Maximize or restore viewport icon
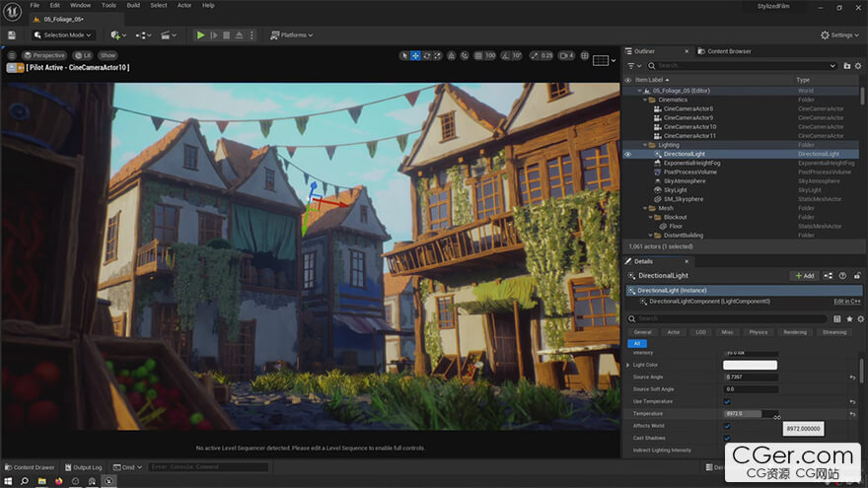This screenshot has width=868, height=488. [x=585, y=55]
